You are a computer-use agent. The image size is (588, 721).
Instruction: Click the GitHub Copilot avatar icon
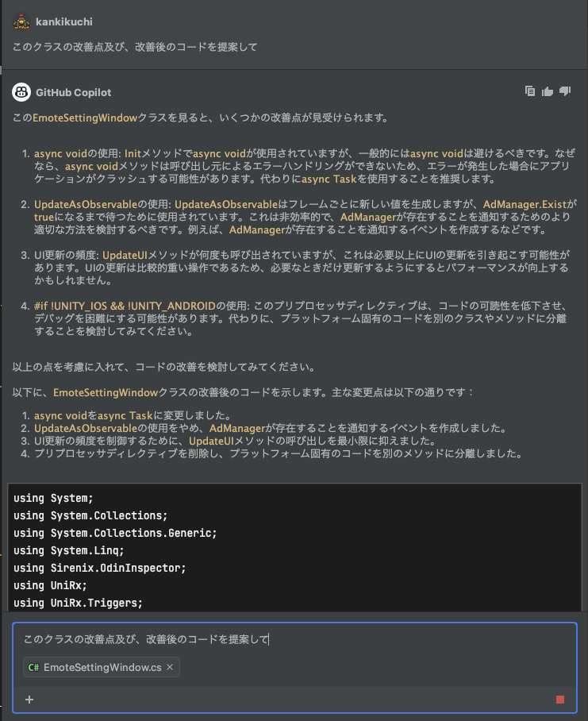pos(21,92)
